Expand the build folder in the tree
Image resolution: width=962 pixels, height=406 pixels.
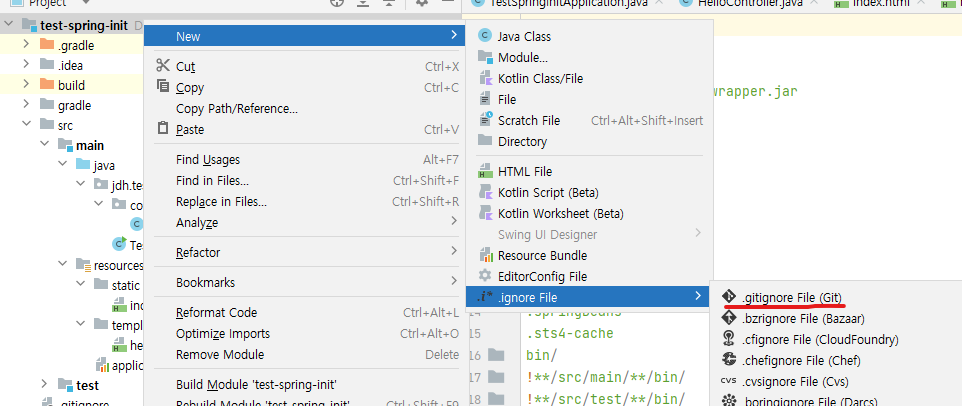(x=26, y=85)
